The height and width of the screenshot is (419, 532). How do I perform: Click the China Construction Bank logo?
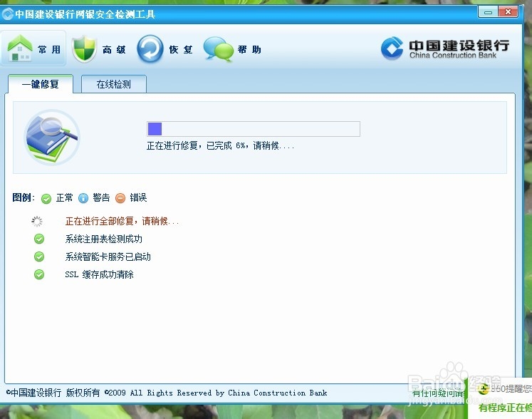pyautogui.click(x=445, y=48)
